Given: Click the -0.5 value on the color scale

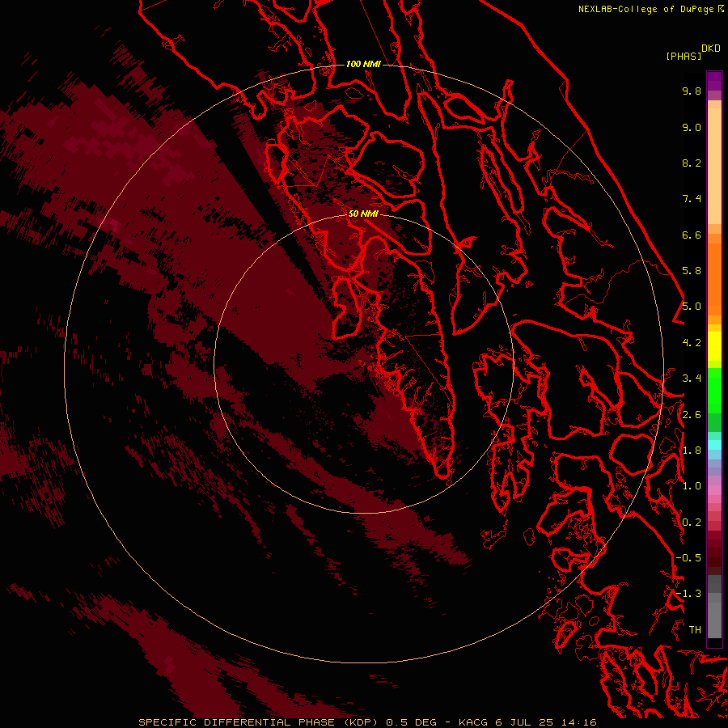Looking at the screenshot, I should [x=688, y=558].
